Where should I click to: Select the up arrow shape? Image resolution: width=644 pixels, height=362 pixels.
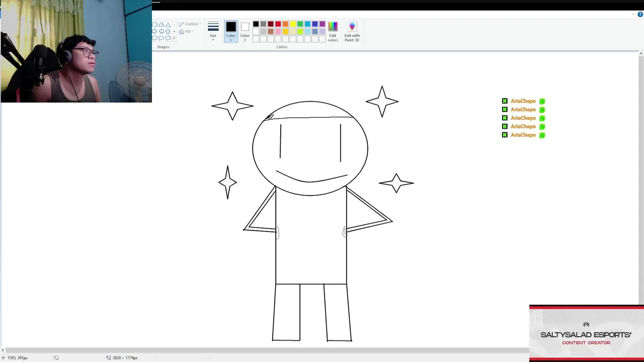(168, 32)
